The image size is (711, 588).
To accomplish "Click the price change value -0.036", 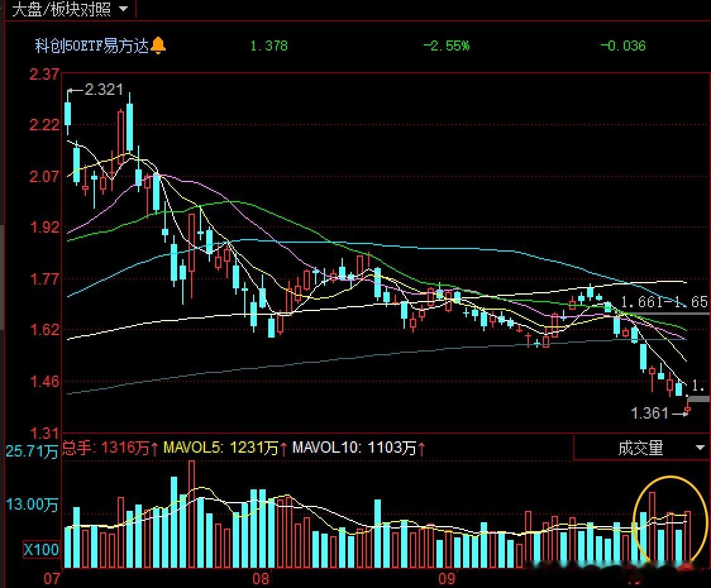I will 622,46.
